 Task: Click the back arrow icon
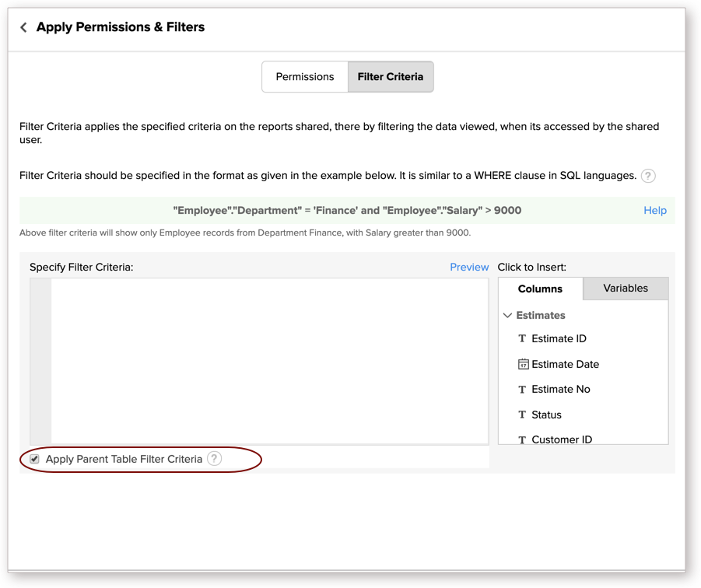tap(23, 27)
